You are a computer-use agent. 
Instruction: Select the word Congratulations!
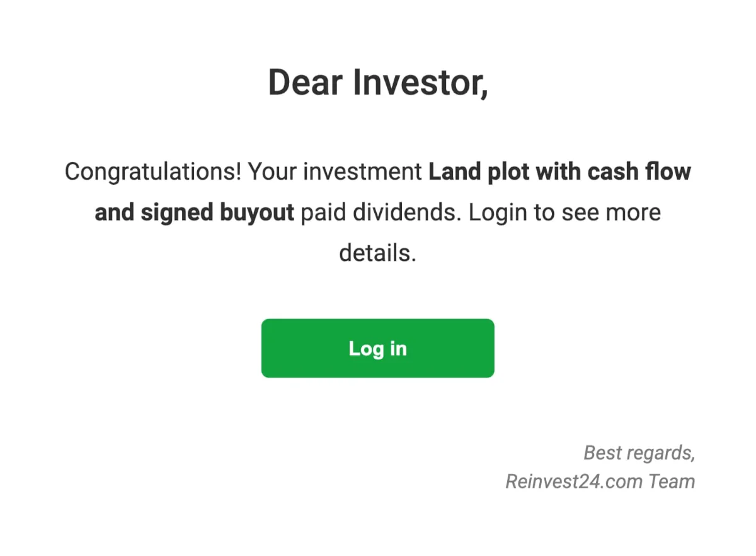click(x=153, y=172)
